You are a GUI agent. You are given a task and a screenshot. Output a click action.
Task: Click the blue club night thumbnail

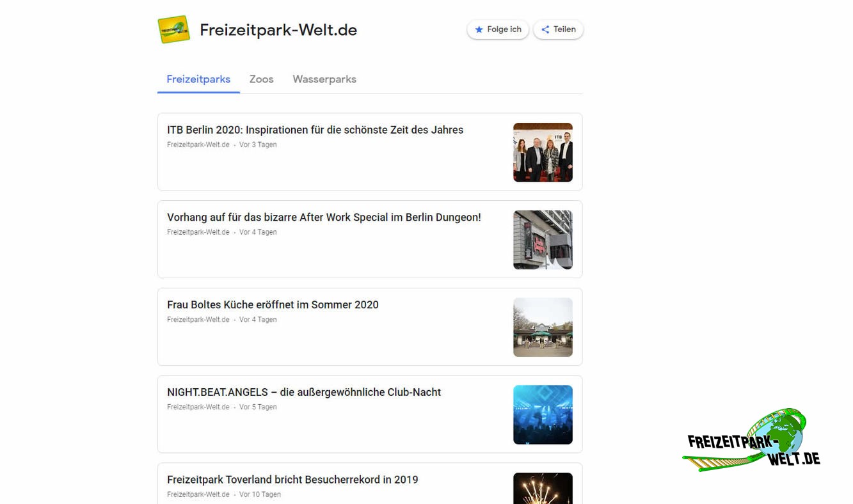[x=543, y=414]
